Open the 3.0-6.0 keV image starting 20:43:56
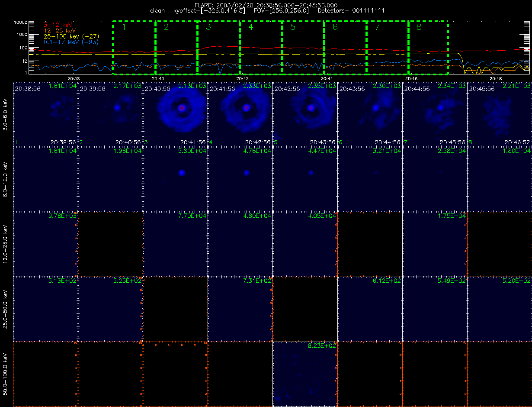The height and width of the screenshot is (407, 532). click(370, 114)
